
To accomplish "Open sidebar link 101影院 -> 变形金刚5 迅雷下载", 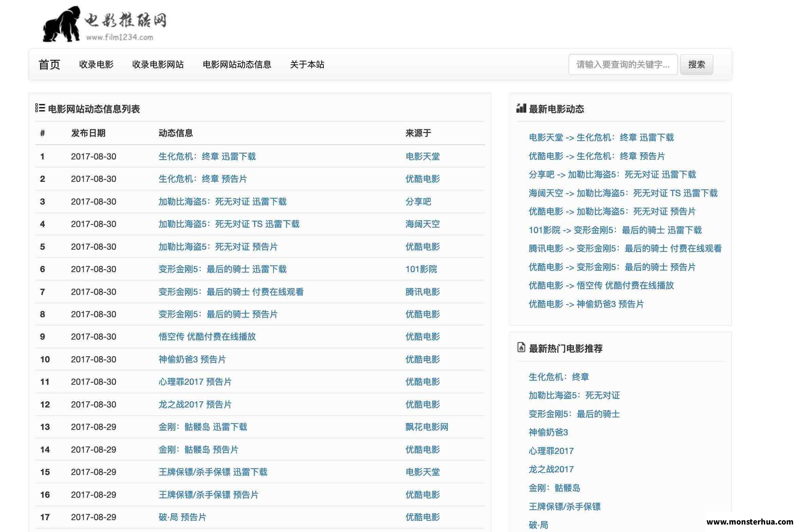I will (615, 230).
